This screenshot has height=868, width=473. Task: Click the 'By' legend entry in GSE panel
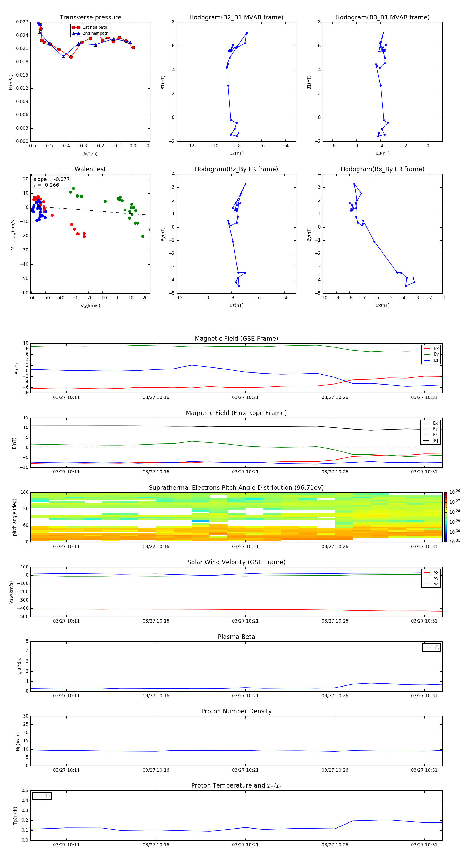pos(431,354)
